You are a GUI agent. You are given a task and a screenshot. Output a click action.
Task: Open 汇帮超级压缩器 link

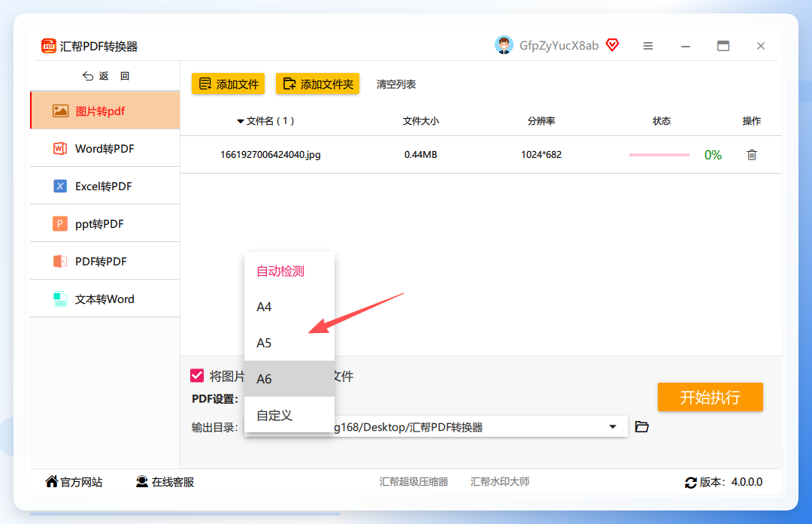(414, 482)
